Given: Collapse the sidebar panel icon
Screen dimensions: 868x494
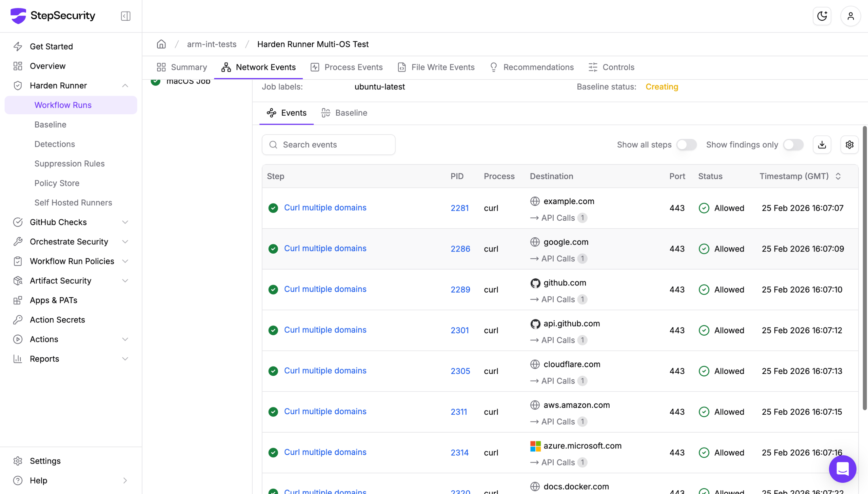Looking at the screenshot, I should coord(125,16).
